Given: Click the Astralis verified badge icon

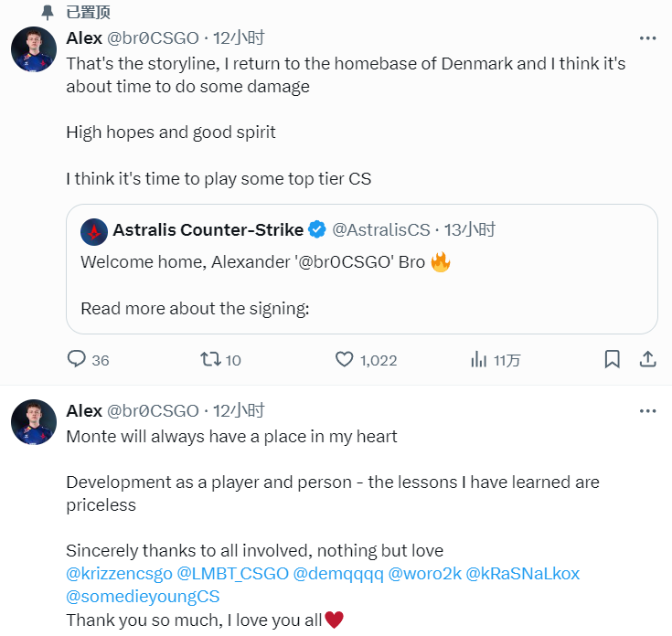Looking at the screenshot, I should click(316, 230).
